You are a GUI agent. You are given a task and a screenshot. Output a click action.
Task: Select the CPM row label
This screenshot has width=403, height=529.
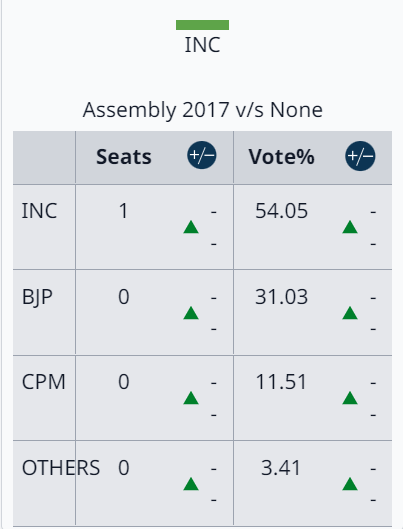pyautogui.click(x=44, y=382)
